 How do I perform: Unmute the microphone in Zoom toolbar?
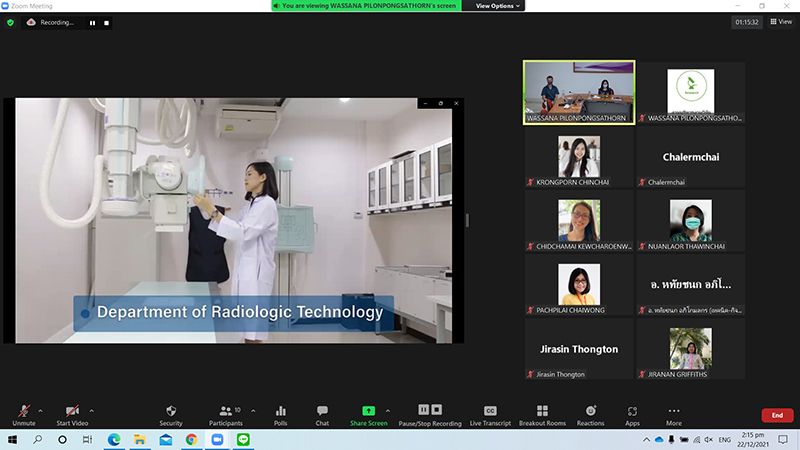point(23,415)
